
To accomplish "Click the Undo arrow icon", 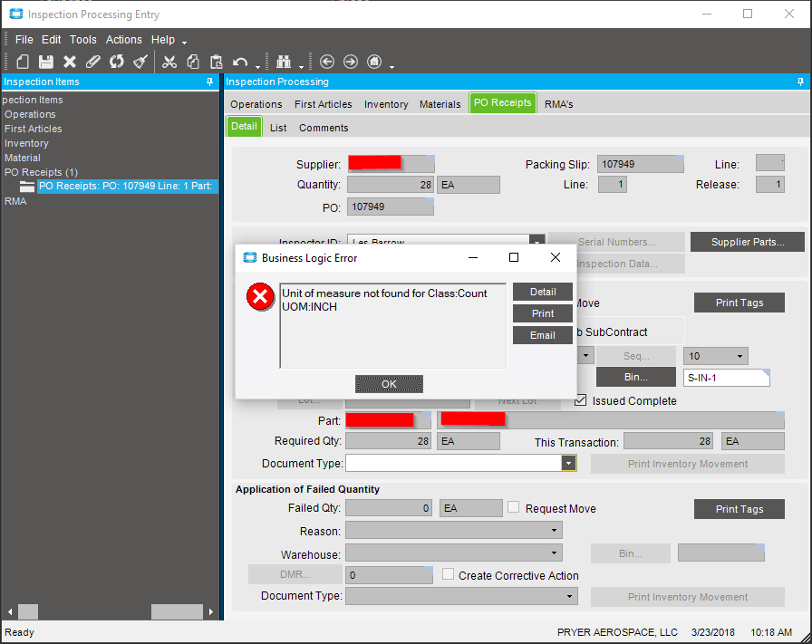I will click(240, 62).
